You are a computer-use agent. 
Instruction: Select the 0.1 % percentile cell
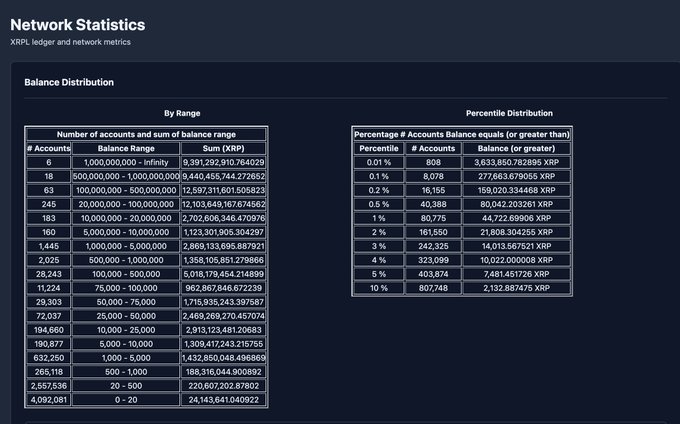(379, 176)
